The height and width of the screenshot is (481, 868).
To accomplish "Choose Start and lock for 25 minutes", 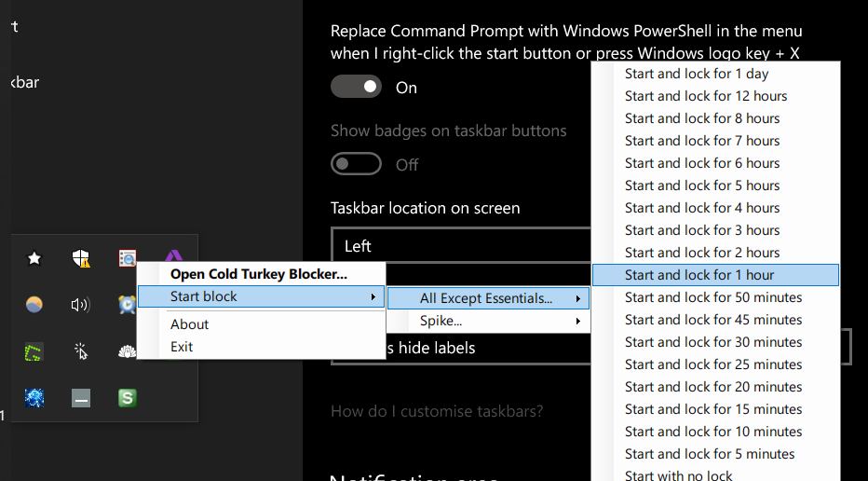I will [x=716, y=364].
